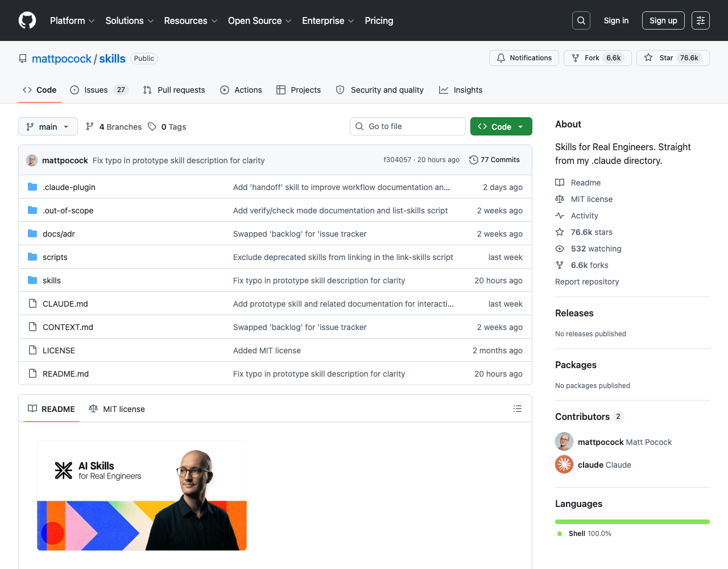Click the search magnifier icon in header

pyautogui.click(x=581, y=20)
